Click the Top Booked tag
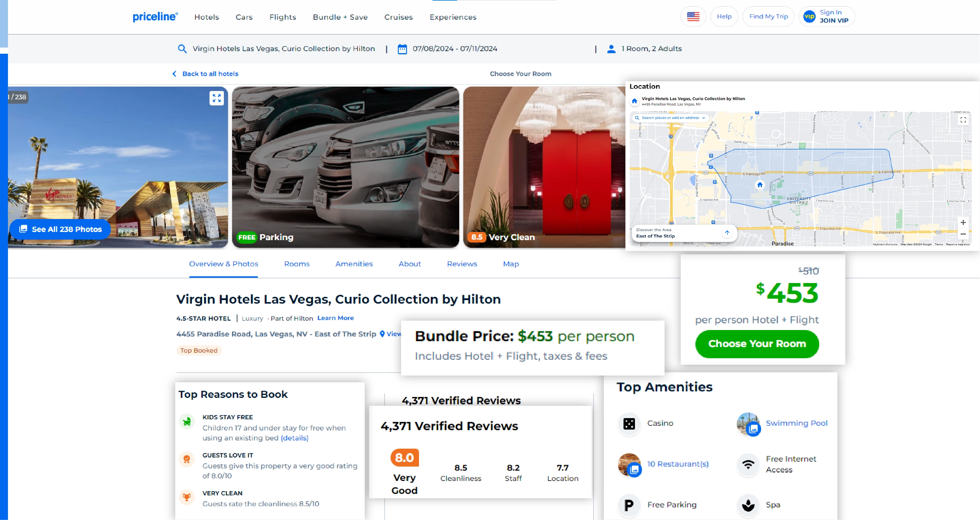The width and height of the screenshot is (980, 520). click(199, 350)
